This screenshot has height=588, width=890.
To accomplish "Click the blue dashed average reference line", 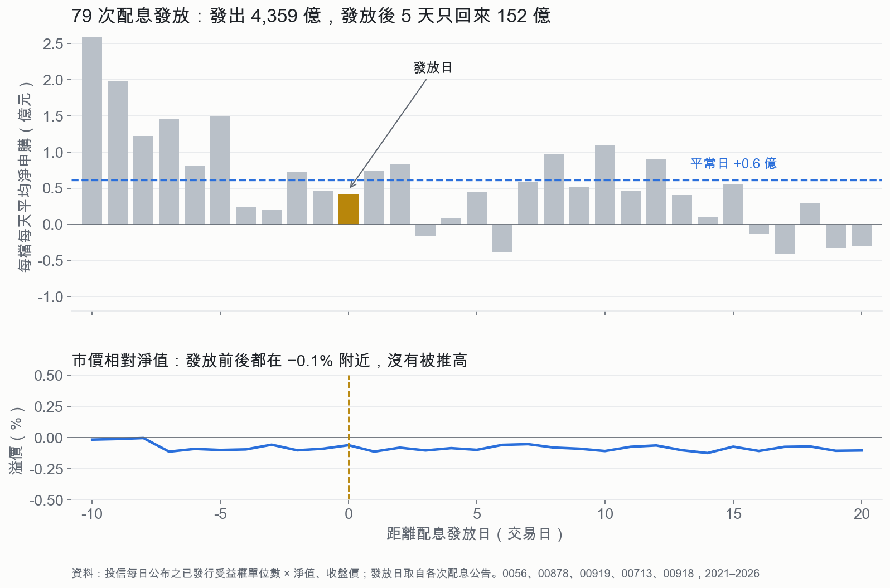I will click(477, 180).
